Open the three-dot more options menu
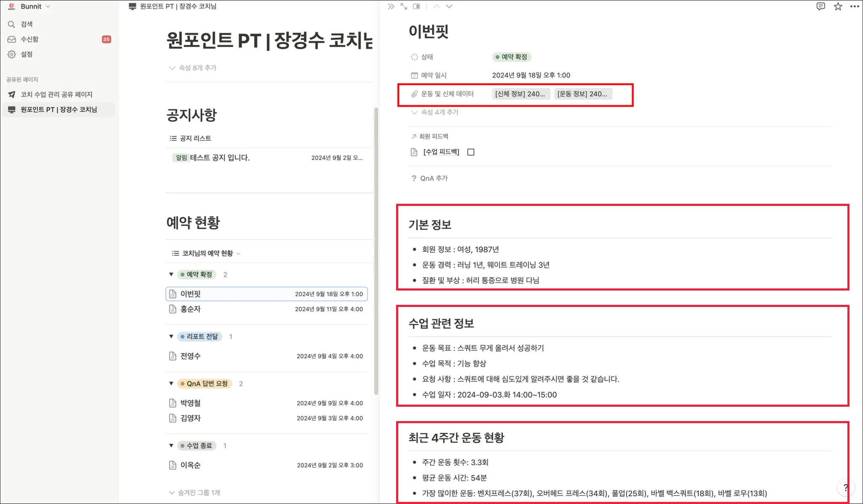The height and width of the screenshot is (504, 863). (x=855, y=6)
